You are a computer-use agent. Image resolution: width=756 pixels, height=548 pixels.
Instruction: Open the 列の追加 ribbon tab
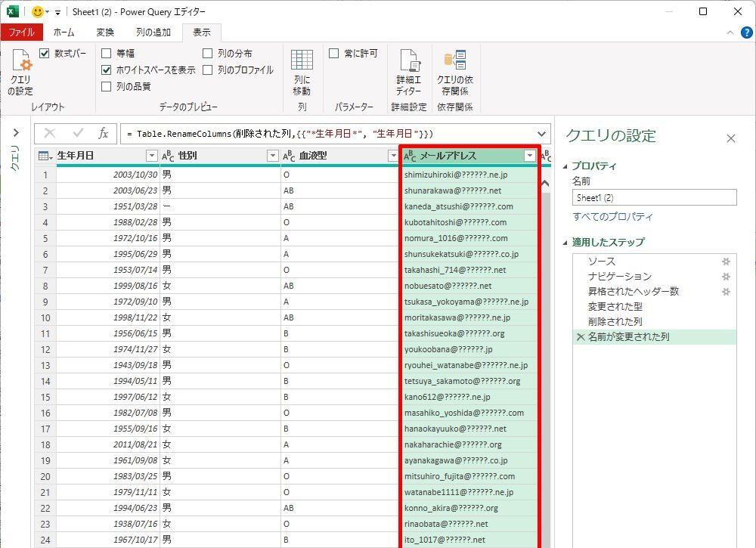pos(153,33)
